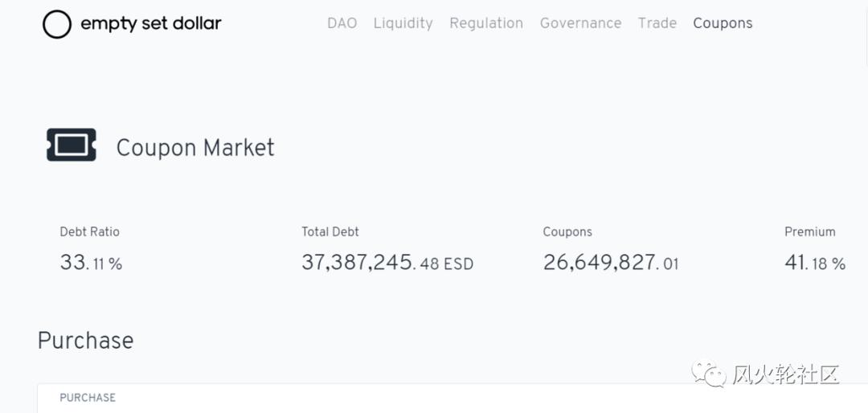
Task: Click the Purchase section heading
Action: 85,341
